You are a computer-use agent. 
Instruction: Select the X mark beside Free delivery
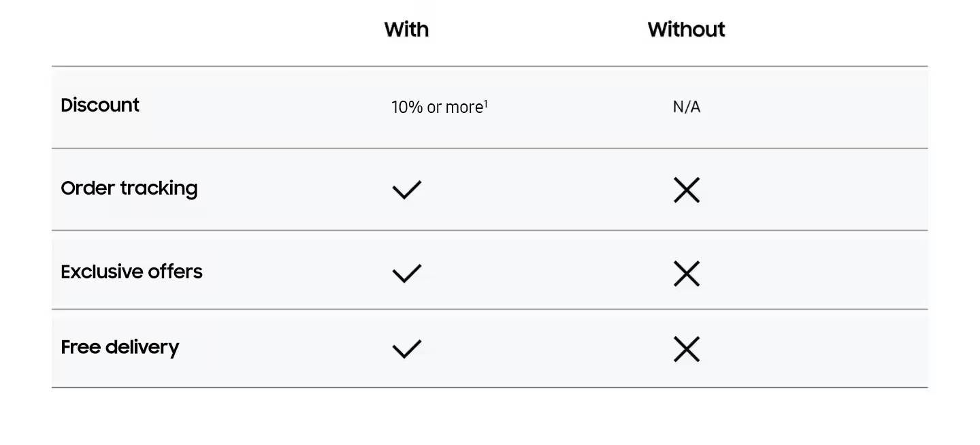686,349
